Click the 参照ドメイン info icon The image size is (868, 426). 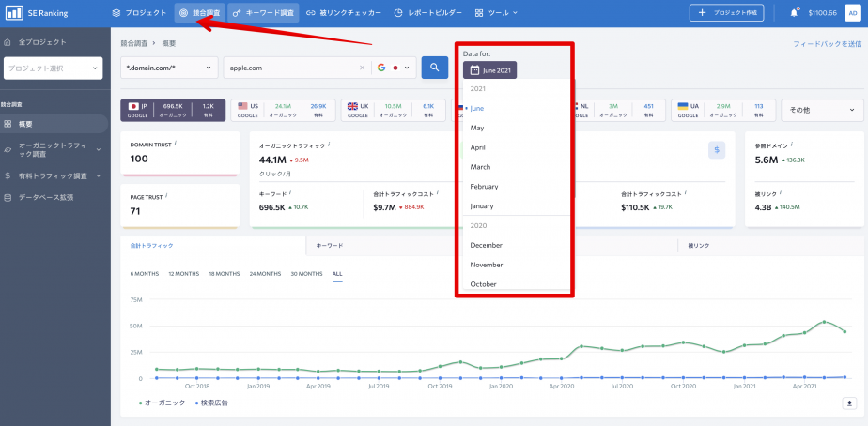791,144
